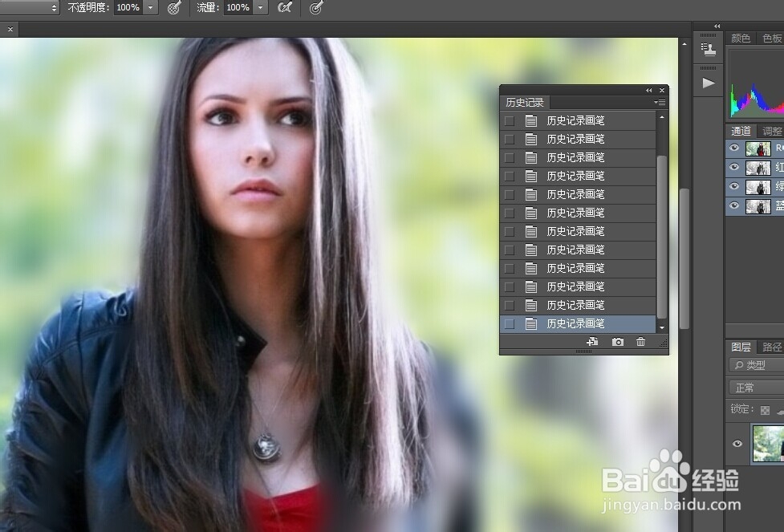Toggle pressure for size icon in options bar

pyautogui.click(x=316, y=7)
